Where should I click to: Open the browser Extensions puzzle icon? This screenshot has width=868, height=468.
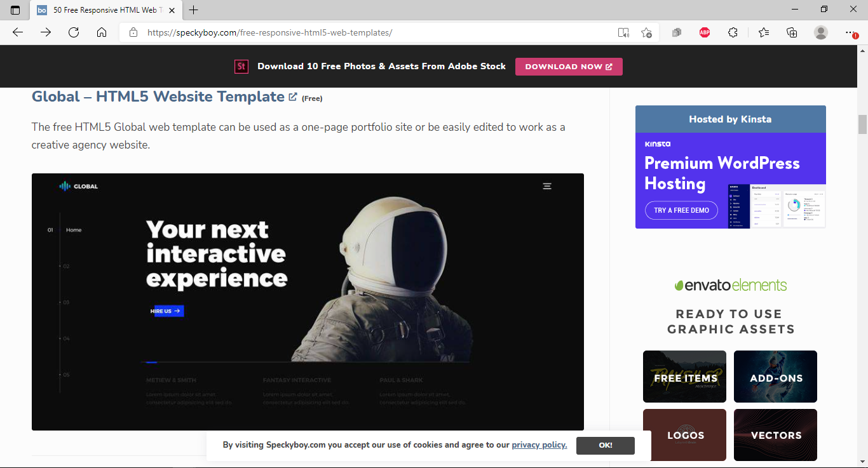click(x=733, y=32)
